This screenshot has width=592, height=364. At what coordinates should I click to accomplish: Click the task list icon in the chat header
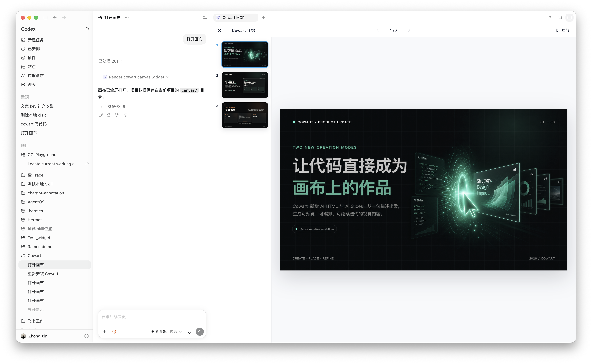[x=205, y=18]
